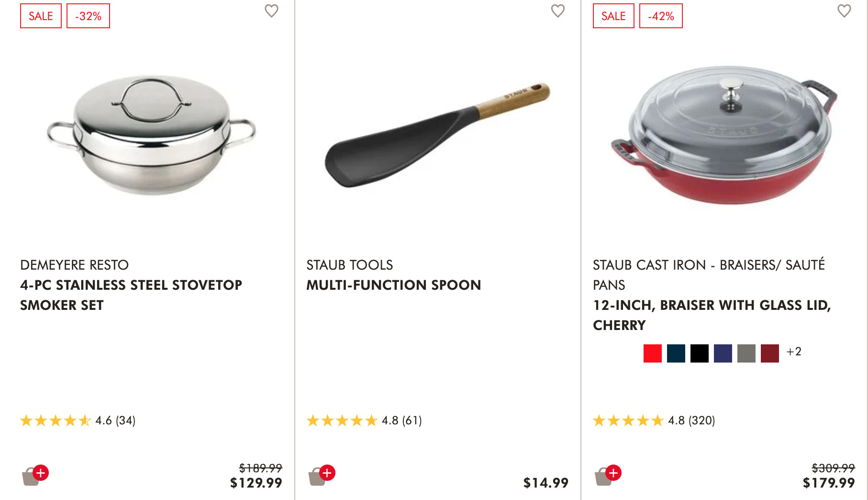Select the bright red color swatch
868x500 pixels.
pos(652,353)
